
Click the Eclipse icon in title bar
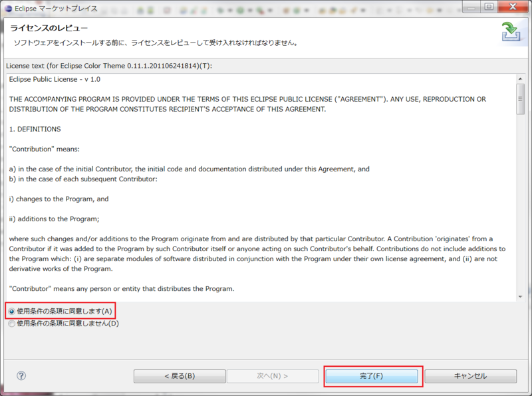[8, 9]
